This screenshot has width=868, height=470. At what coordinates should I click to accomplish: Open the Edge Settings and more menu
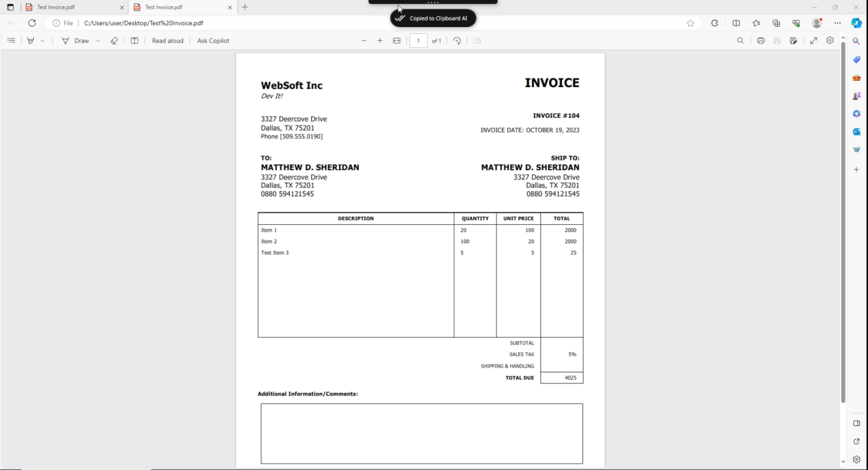[x=837, y=23]
